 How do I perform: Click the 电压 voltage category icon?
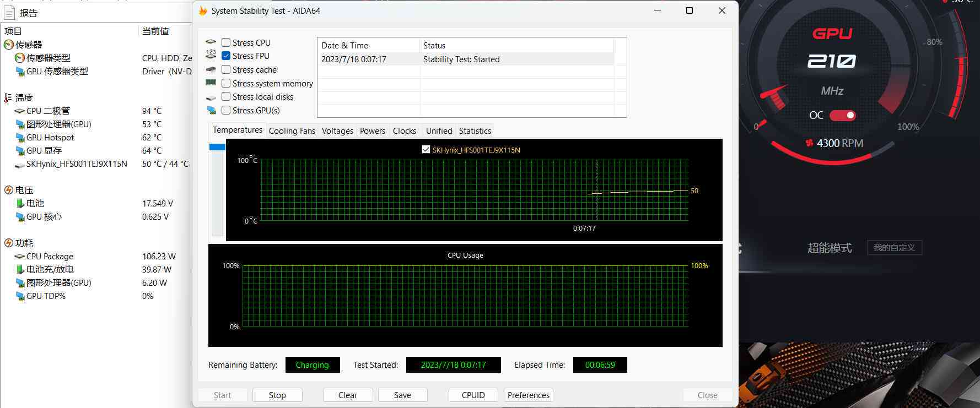point(9,190)
